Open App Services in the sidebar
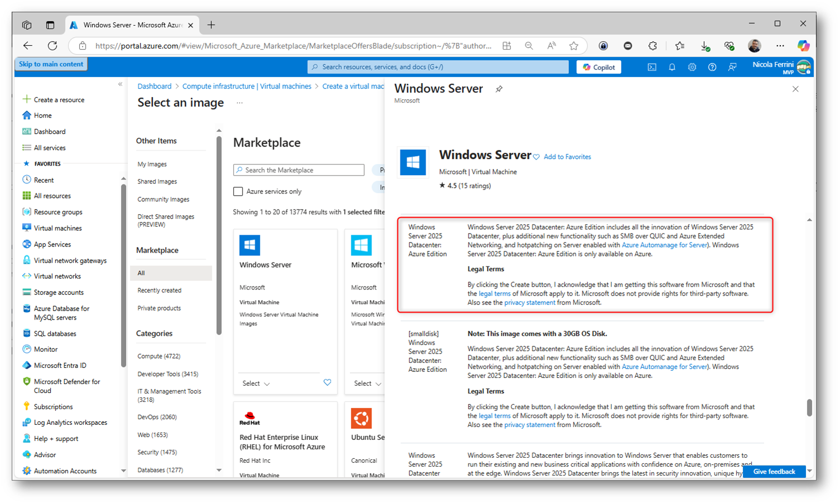 pyautogui.click(x=52, y=244)
